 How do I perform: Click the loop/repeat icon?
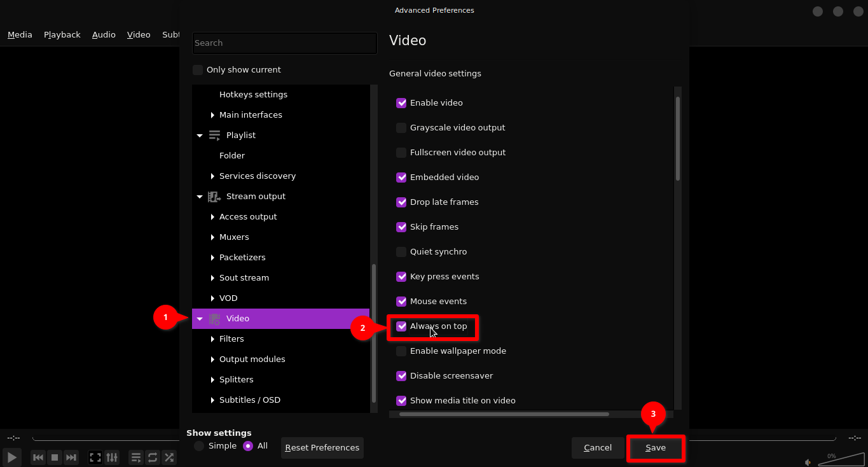pos(153,457)
